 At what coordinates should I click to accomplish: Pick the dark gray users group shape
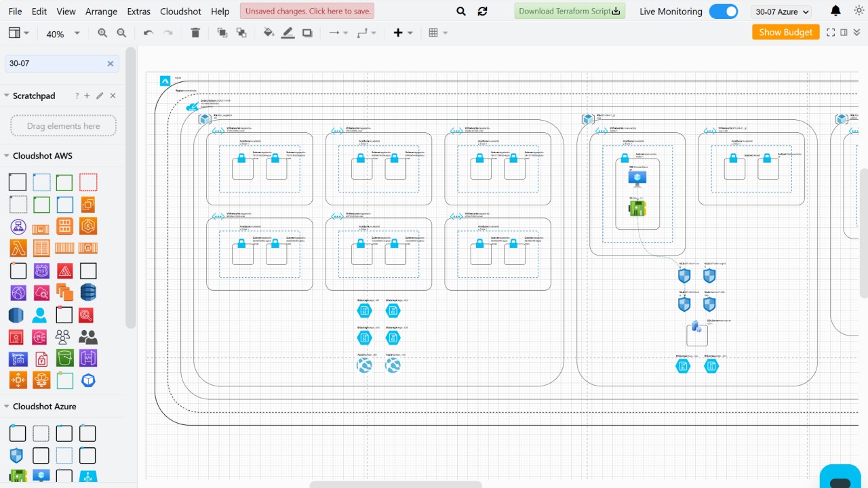[x=88, y=336]
